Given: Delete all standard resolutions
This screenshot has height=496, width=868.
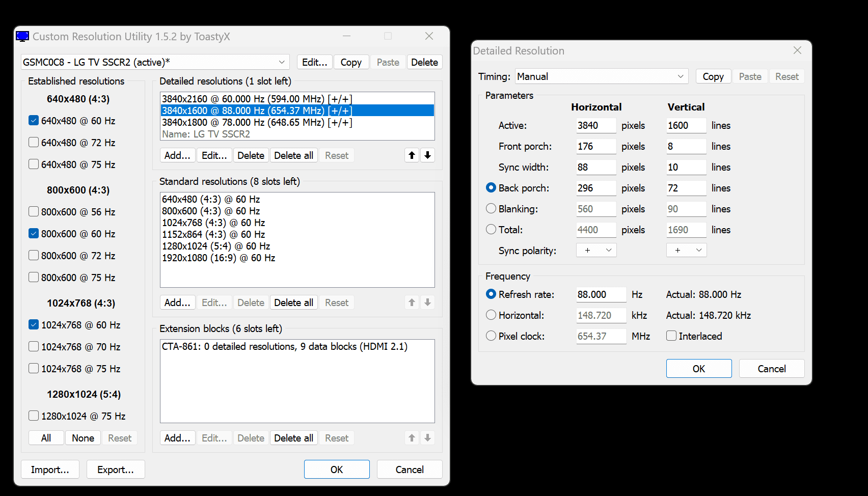Looking at the screenshot, I should [x=293, y=302].
